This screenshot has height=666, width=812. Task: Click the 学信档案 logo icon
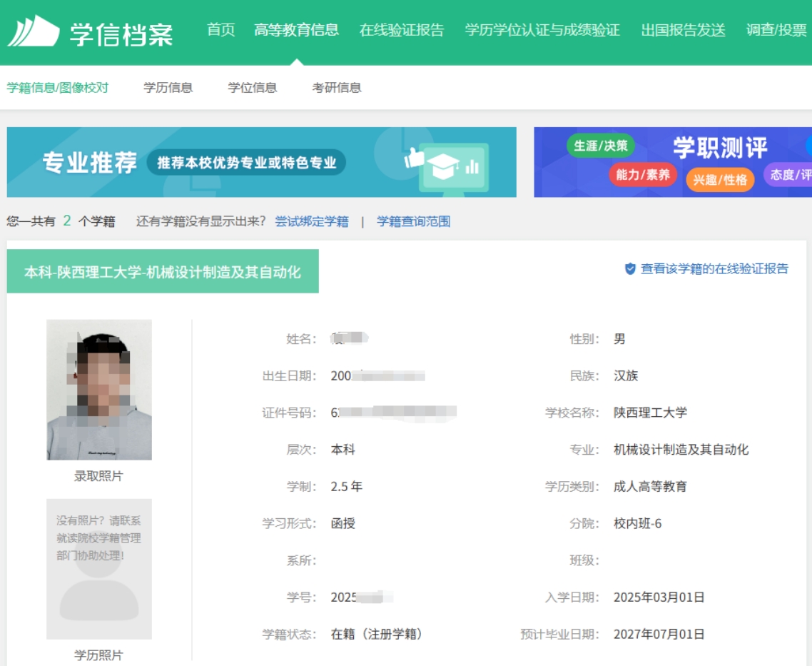click(x=34, y=31)
